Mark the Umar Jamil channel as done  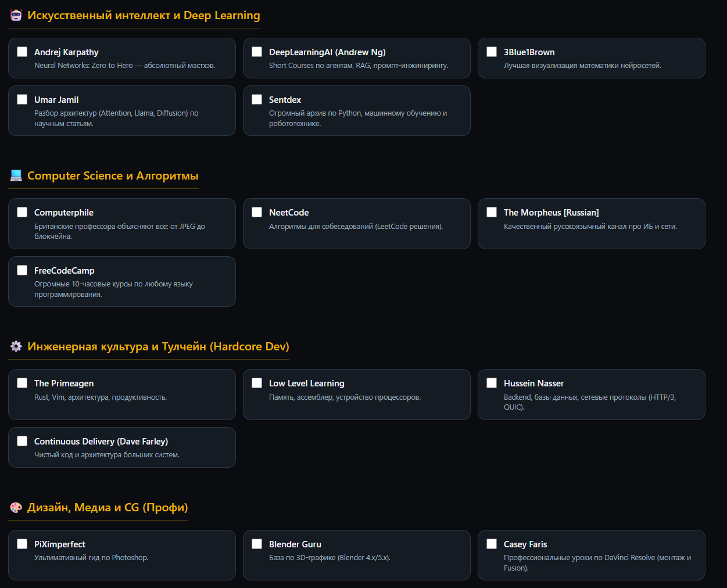point(22,99)
